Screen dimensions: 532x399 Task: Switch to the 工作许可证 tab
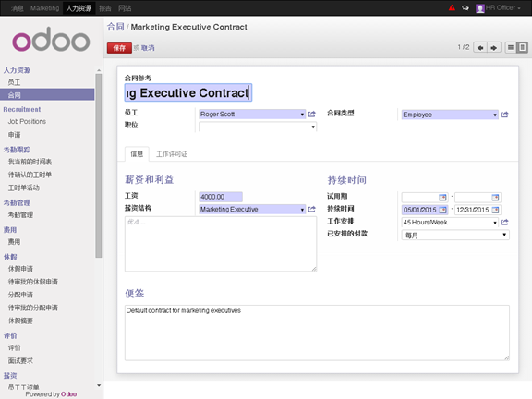[x=172, y=154]
